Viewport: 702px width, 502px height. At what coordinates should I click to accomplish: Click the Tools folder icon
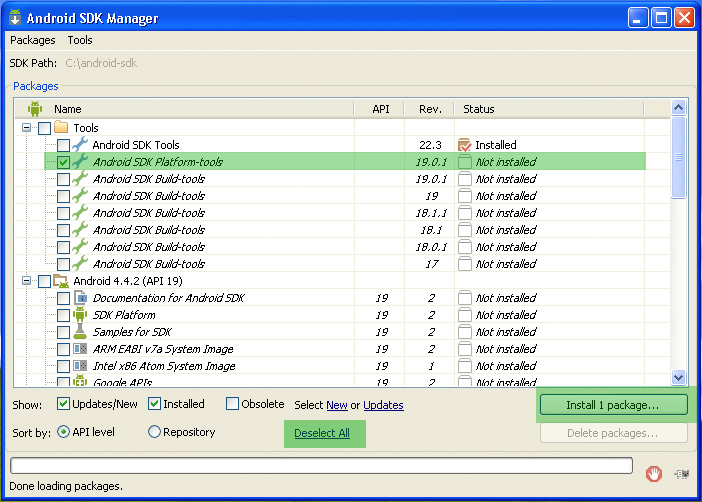point(61,127)
